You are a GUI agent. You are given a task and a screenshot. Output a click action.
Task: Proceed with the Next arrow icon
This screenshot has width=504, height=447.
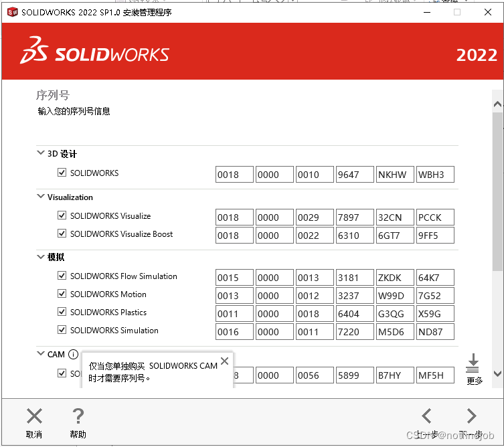point(471,416)
